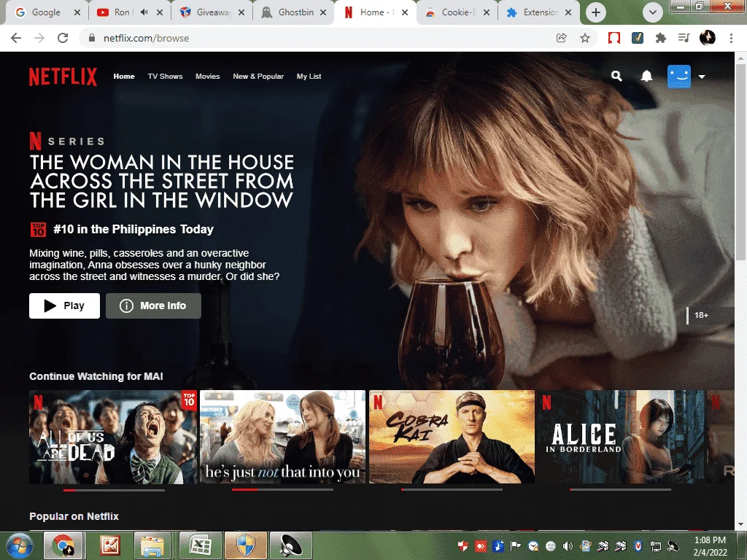
Task: Resume Alice in Borderland thumbnail
Action: tap(622, 437)
